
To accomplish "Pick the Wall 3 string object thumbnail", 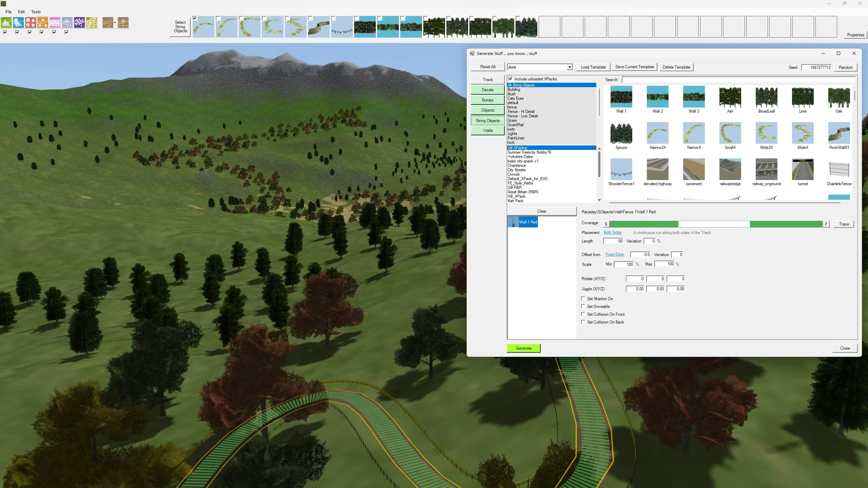I will click(694, 97).
